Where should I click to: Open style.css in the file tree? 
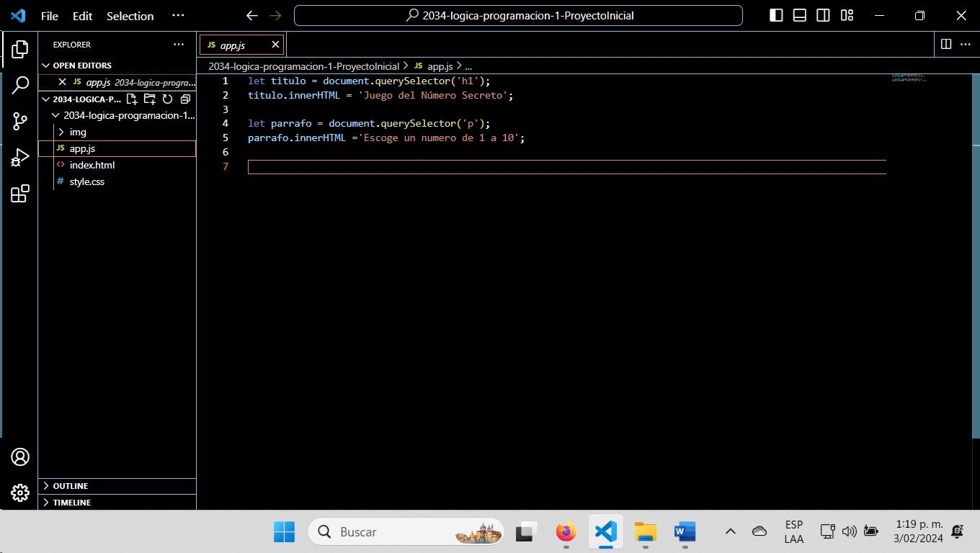point(117,181)
